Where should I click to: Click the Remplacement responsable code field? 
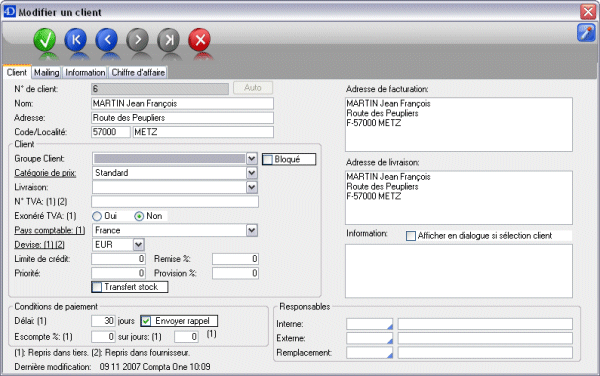pyautogui.click(x=370, y=352)
